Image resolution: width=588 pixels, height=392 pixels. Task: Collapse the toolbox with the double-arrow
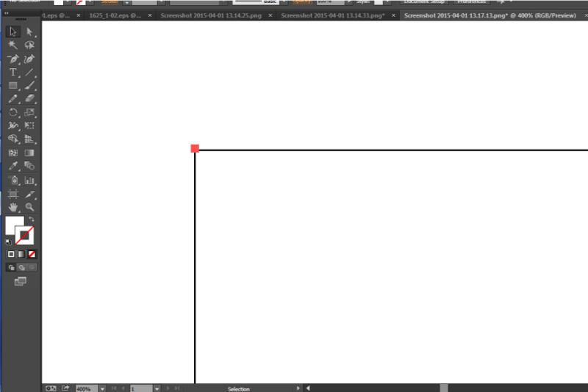coord(7,13)
